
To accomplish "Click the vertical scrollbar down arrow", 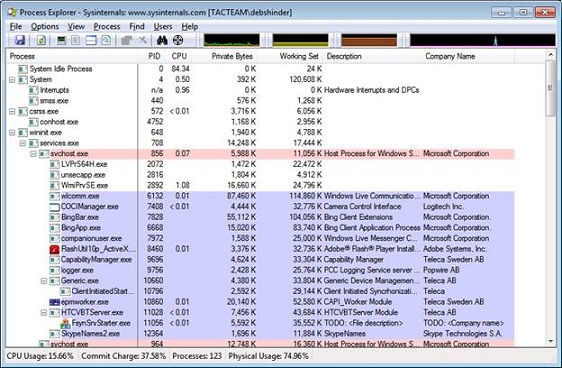I will [x=550, y=341].
